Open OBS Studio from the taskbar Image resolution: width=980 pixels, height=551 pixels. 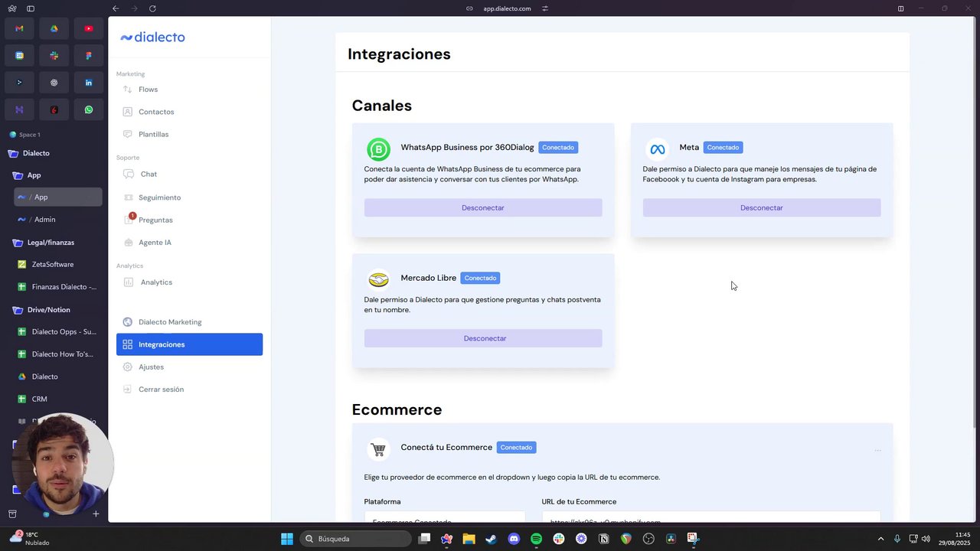click(648, 539)
